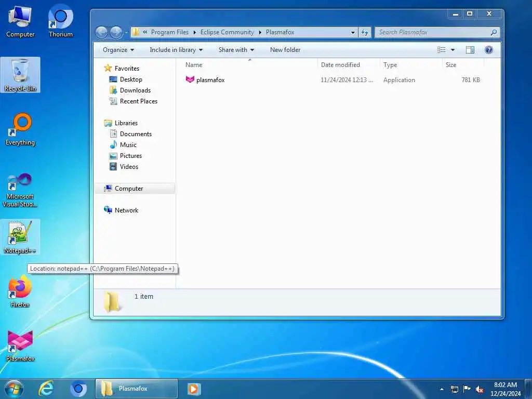Select Favorites in navigation pane
Screen dimensions: 532x399
[x=127, y=68]
